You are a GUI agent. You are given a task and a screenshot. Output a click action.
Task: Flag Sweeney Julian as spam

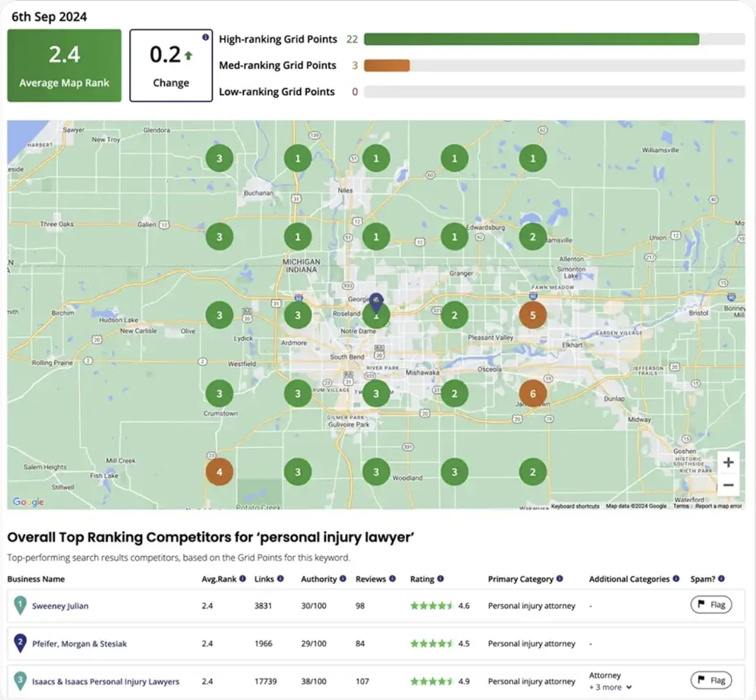711,605
